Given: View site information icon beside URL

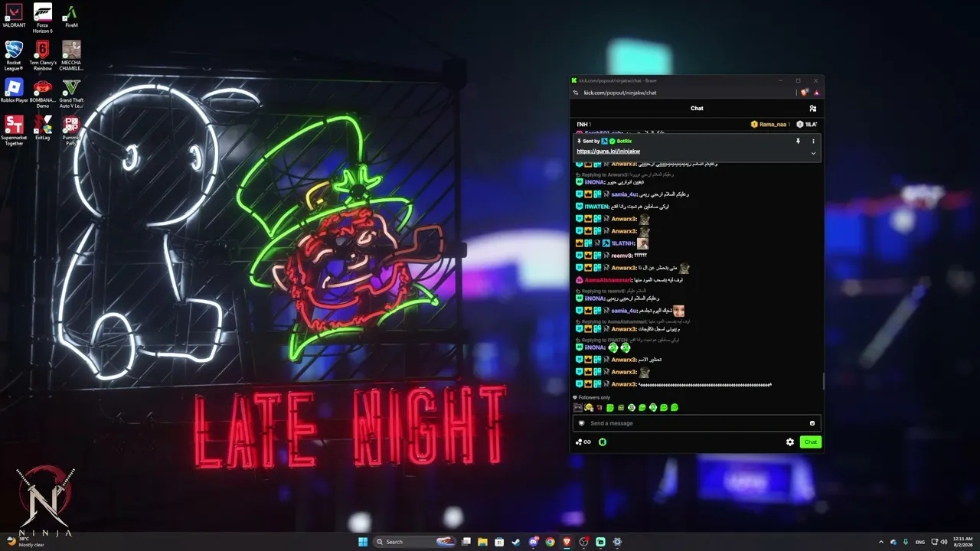Looking at the screenshot, I should (x=576, y=93).
